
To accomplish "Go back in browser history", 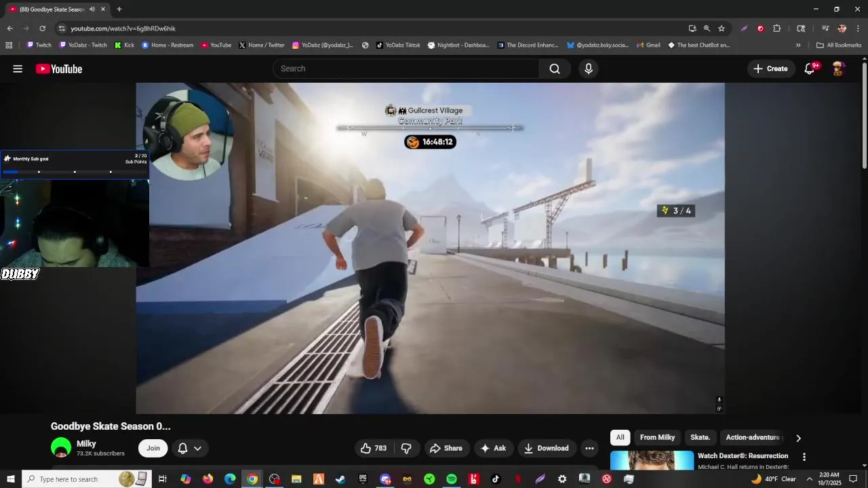I will tap(9, 28).
